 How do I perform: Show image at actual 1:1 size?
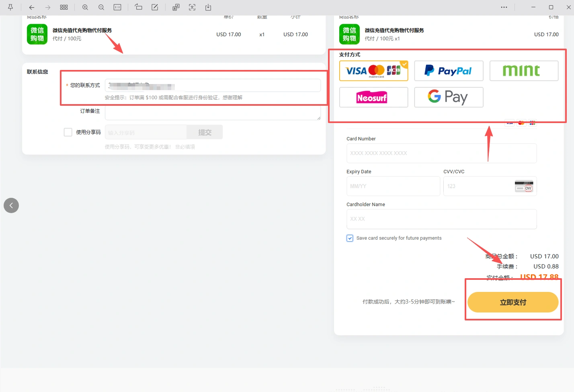tap(117, 7)
